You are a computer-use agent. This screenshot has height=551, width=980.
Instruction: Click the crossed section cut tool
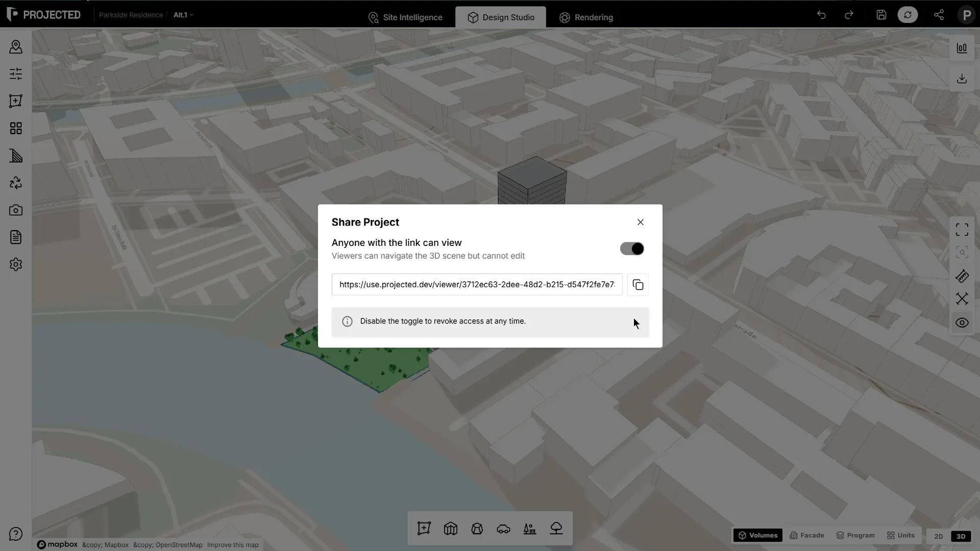point(962,298)
